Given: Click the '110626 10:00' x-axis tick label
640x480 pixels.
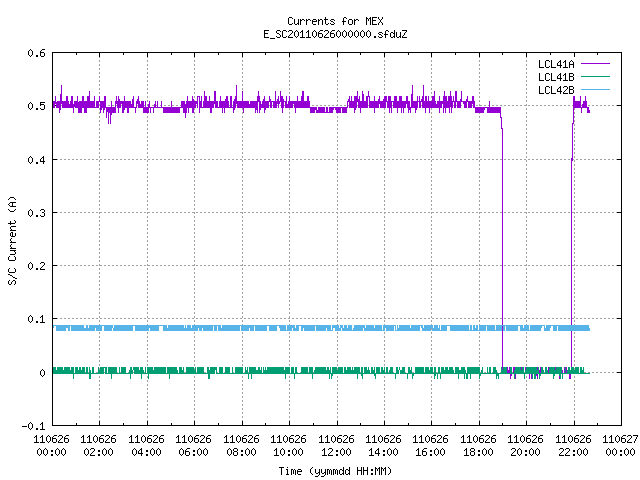Looking at the screenshot, I should click(x=289, y=446).
